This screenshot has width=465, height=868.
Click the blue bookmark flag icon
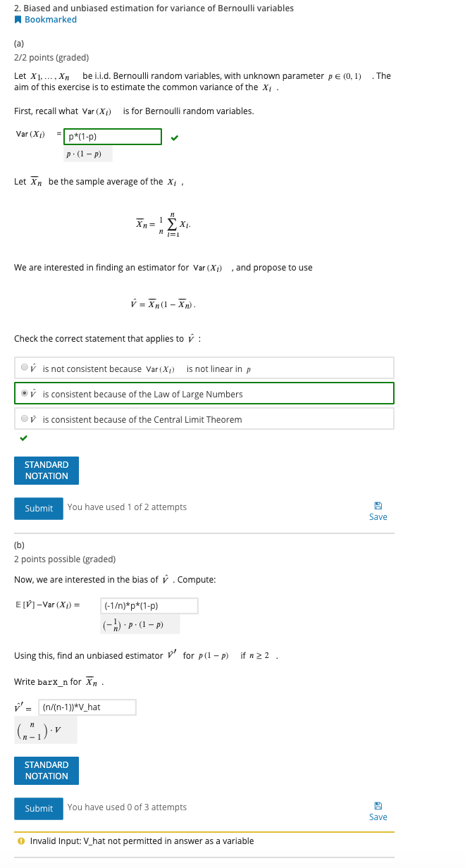point(18,19)
